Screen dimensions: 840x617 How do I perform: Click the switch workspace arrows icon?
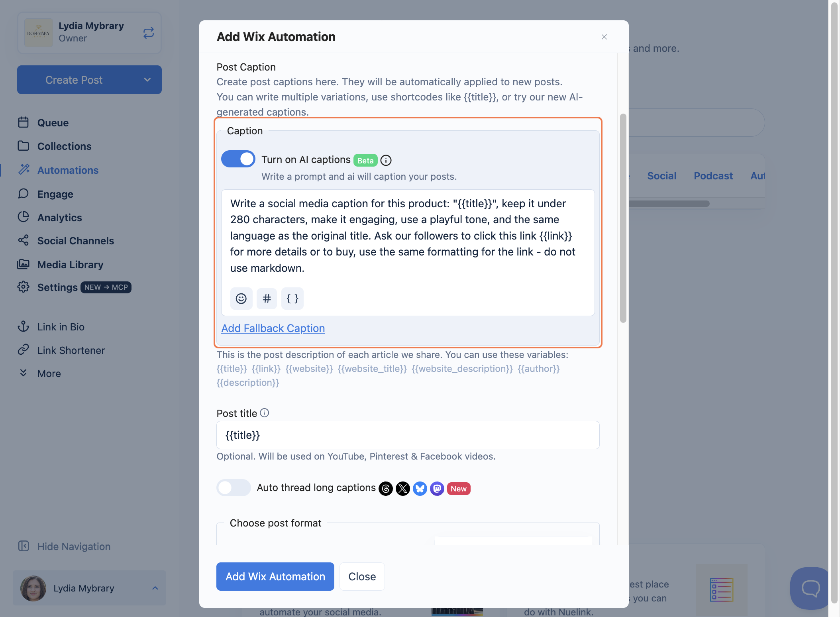(x=149, y=33)
